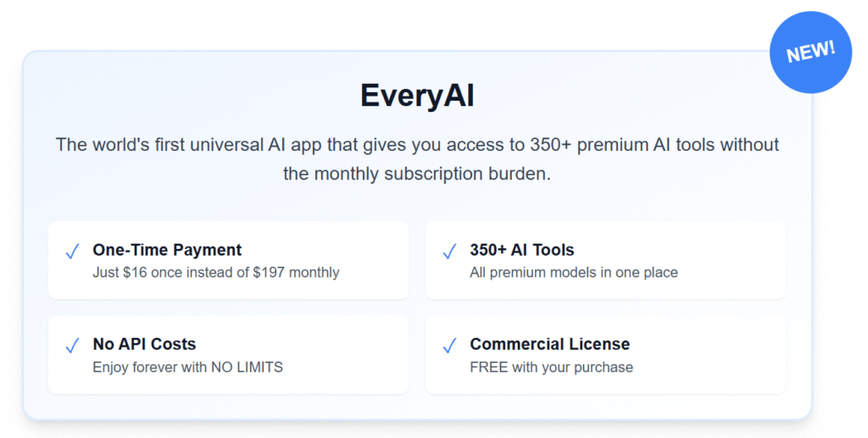Click the Commercial License title
Viewport: 868px width, 438px height.
click(x=549, y=344)
